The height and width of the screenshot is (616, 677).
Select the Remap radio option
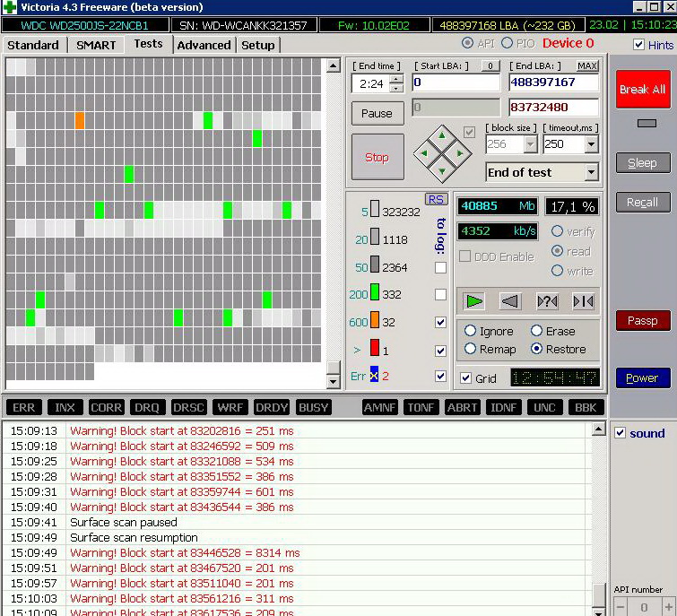click(x=470, y=349)
